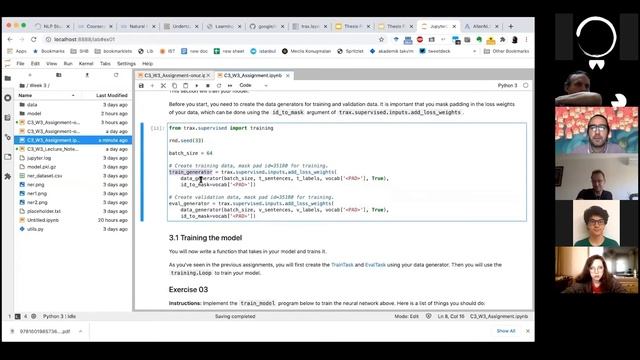Open the Chrome three-dot menu
640x360 pixels.
pyautogui.click(x=526, y=40)
